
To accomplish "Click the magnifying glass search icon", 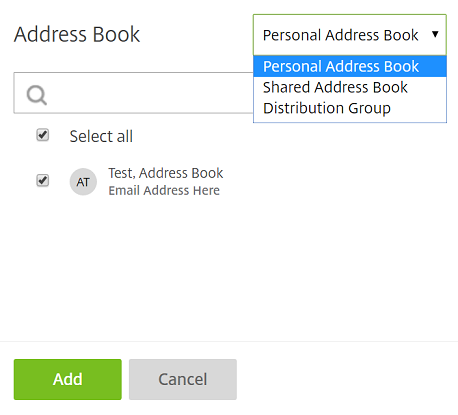I will (37, 95).
